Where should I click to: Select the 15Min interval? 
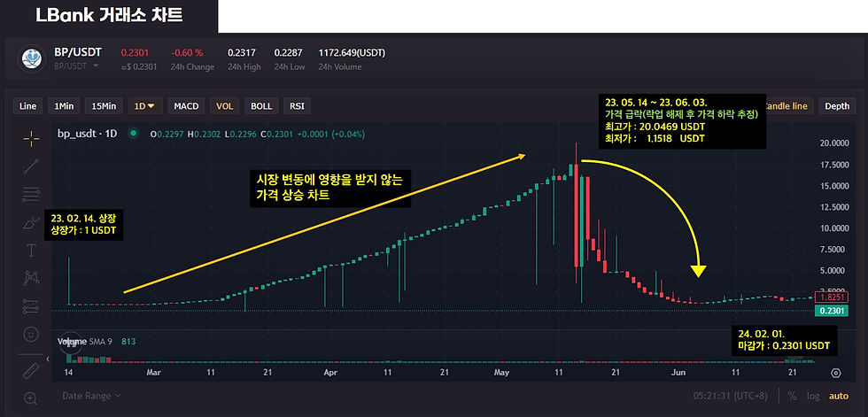click(x=104, y=106)
